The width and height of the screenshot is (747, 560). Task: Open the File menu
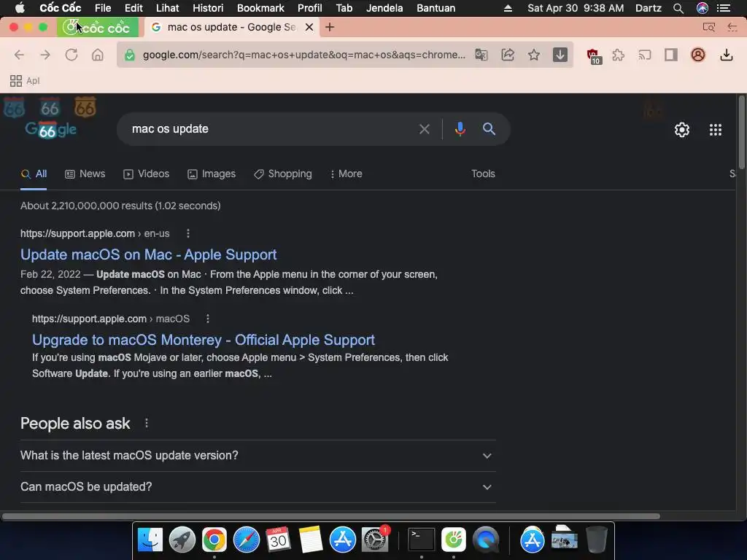pyautogui.click(x=103, y=8)
